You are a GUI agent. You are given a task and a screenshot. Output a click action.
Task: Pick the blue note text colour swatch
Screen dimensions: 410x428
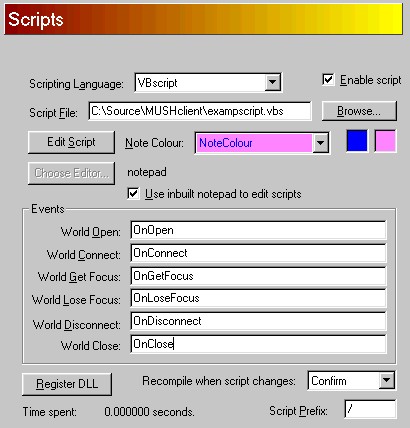pyautogui.click(x=357, y=141)
